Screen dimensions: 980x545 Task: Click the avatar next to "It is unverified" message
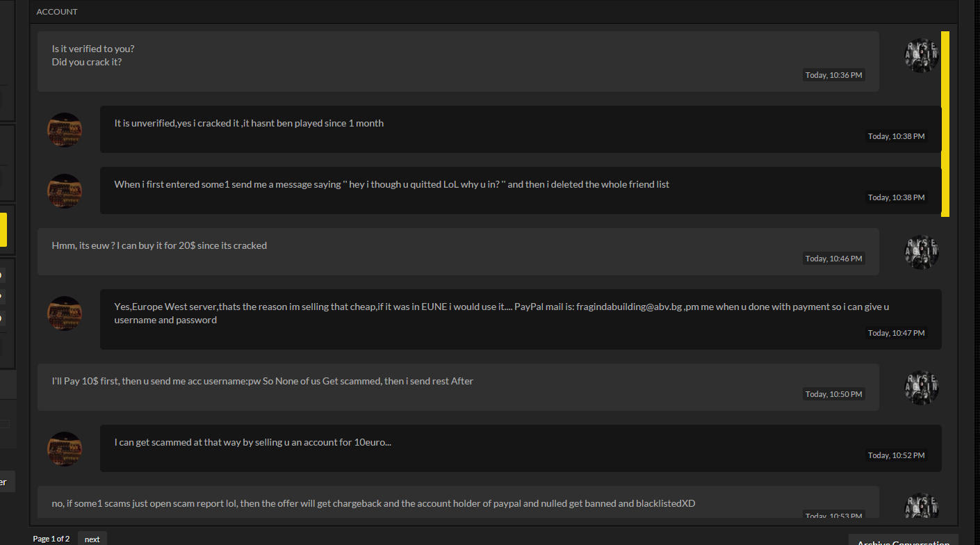(64, 130)
